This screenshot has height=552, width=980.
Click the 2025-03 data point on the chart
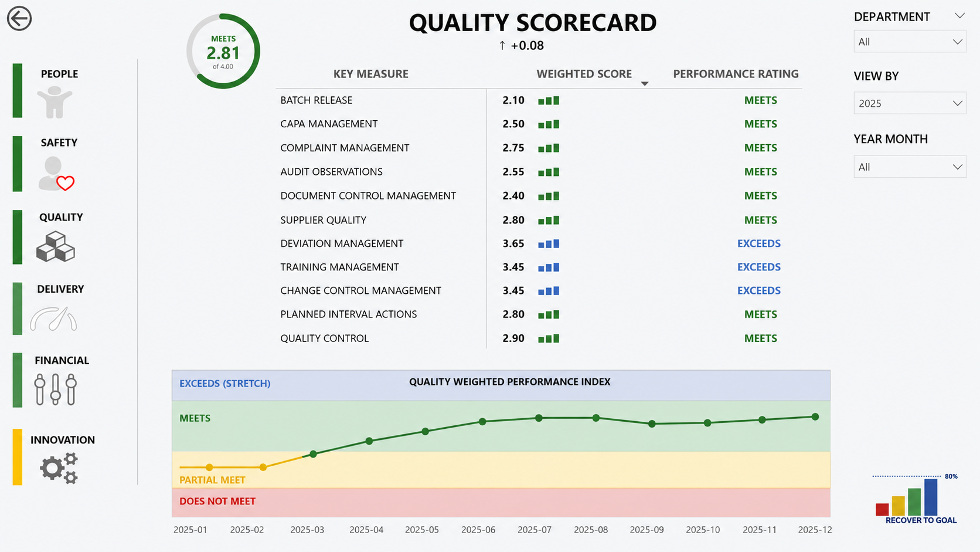(x=313, y=454)
